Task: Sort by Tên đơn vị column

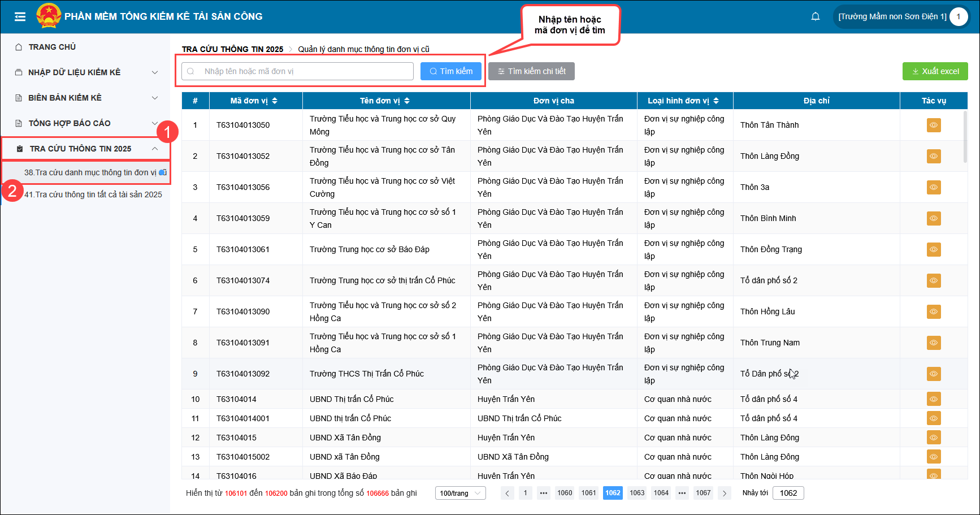Action: pyautogui.click(x=407, y=101)
